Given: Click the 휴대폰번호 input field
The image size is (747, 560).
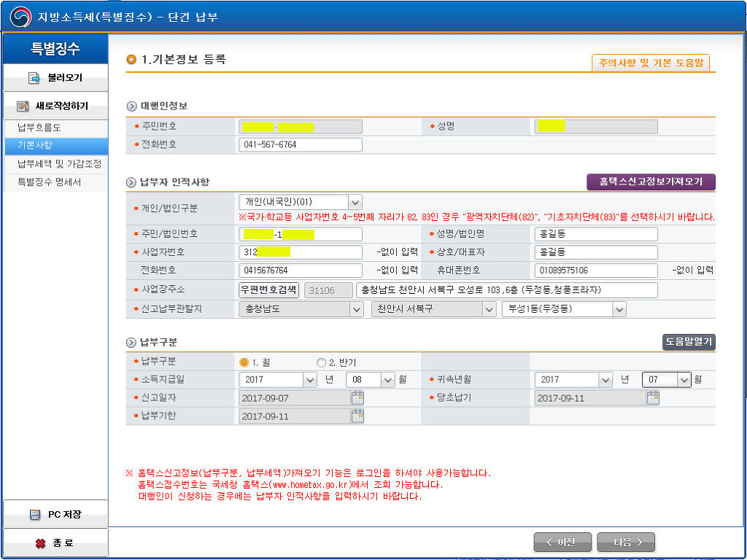Looking at the screenshot, I should coord(595,271).
